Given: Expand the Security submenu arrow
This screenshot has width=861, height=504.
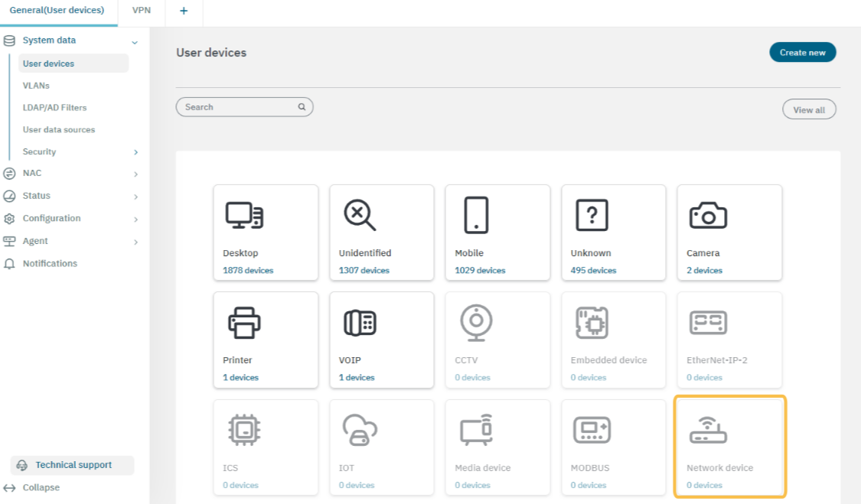Looking at the screenshot, I should (135, 153).
